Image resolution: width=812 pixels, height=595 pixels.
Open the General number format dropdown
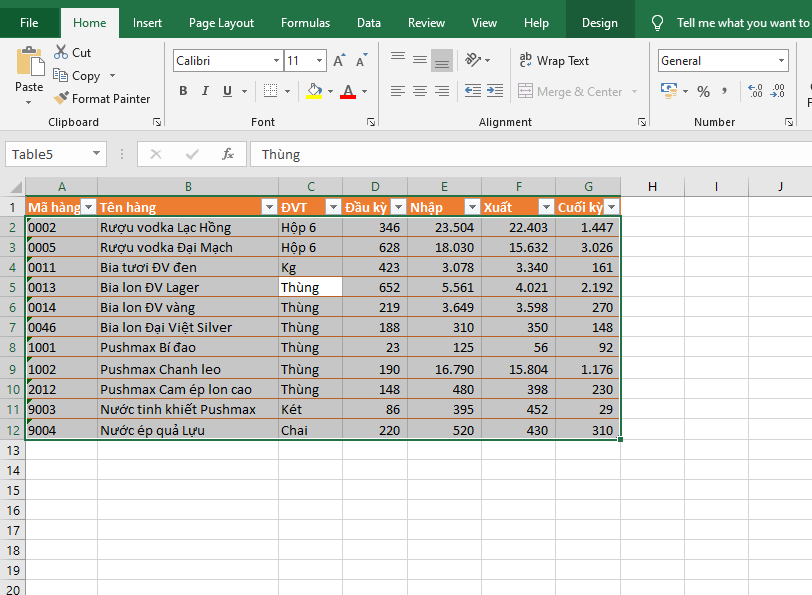[781, 61]
